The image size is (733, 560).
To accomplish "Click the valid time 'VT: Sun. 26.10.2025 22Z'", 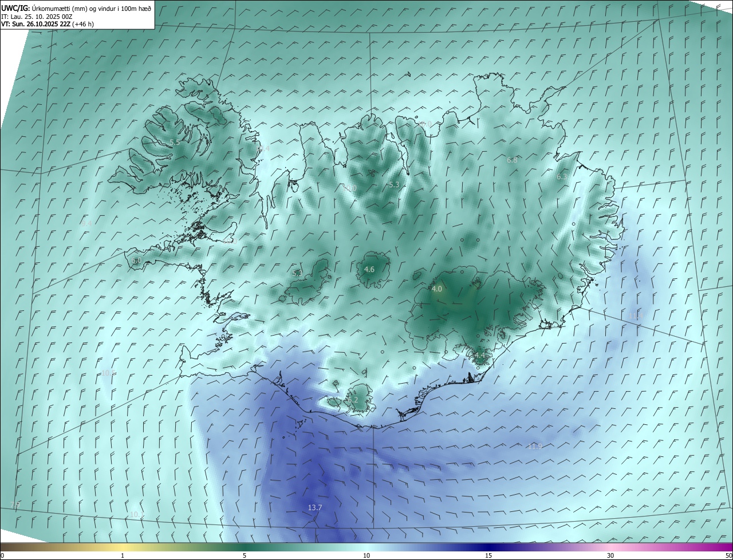I will point(36,24).
